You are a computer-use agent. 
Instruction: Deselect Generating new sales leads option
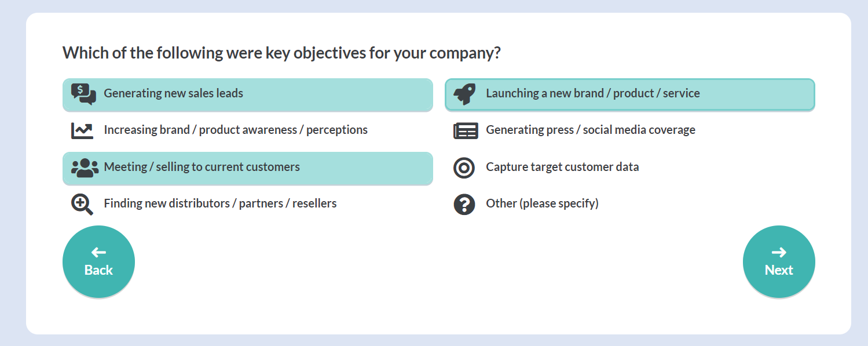click(x=248, y=94)
